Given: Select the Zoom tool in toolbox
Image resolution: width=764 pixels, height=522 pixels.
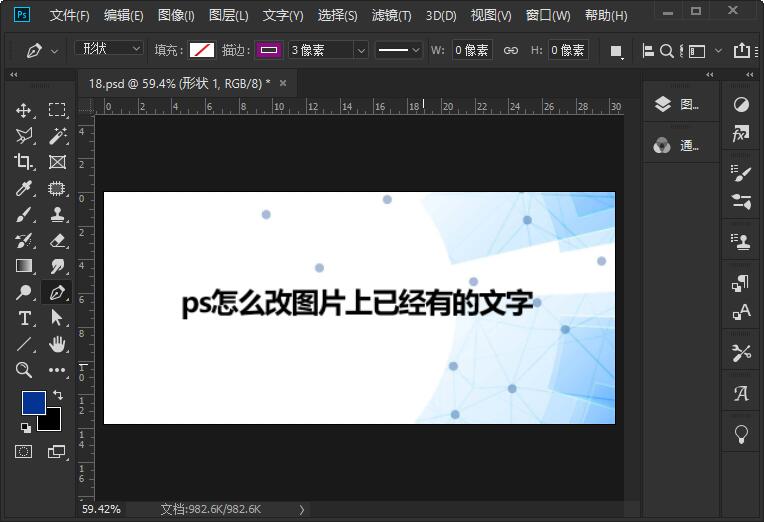Looking at the screenshot, I should 23,370.
